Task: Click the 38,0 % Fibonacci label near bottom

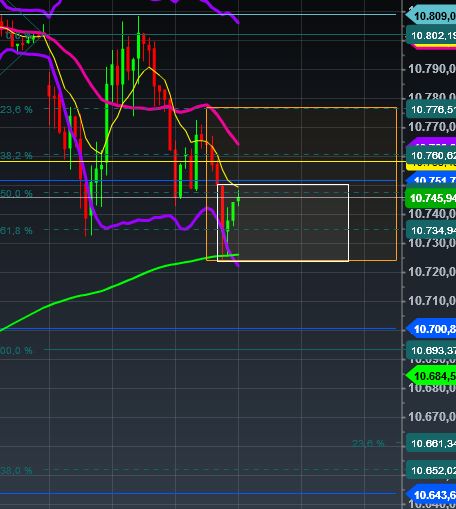Action: pyautogui.click(x=16, y=470)
